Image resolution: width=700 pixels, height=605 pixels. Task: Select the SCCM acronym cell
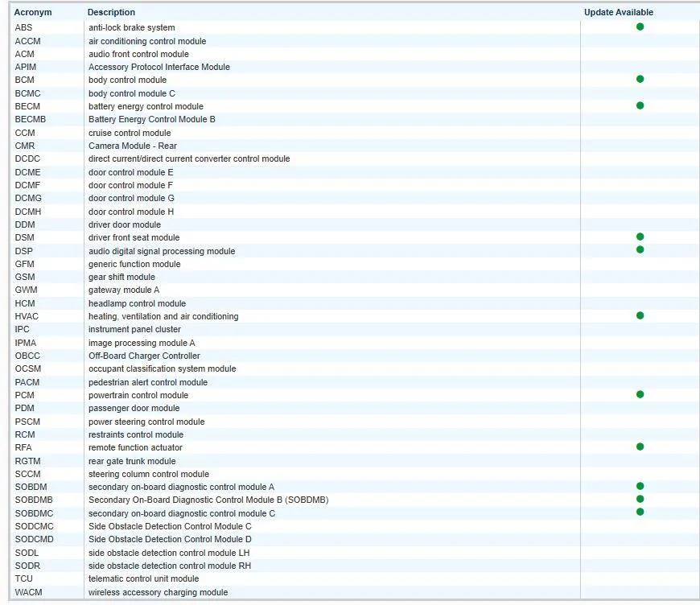pos(27,474)
